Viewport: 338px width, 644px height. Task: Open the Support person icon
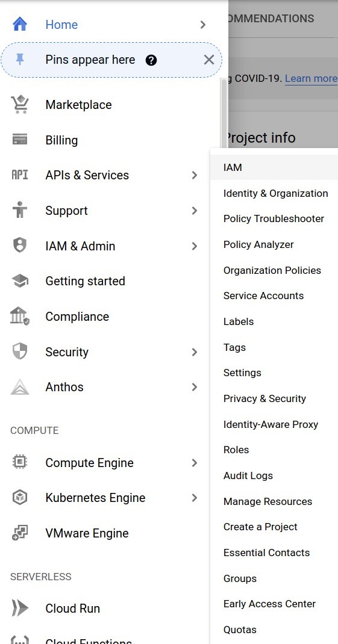(x=20, y=210)
